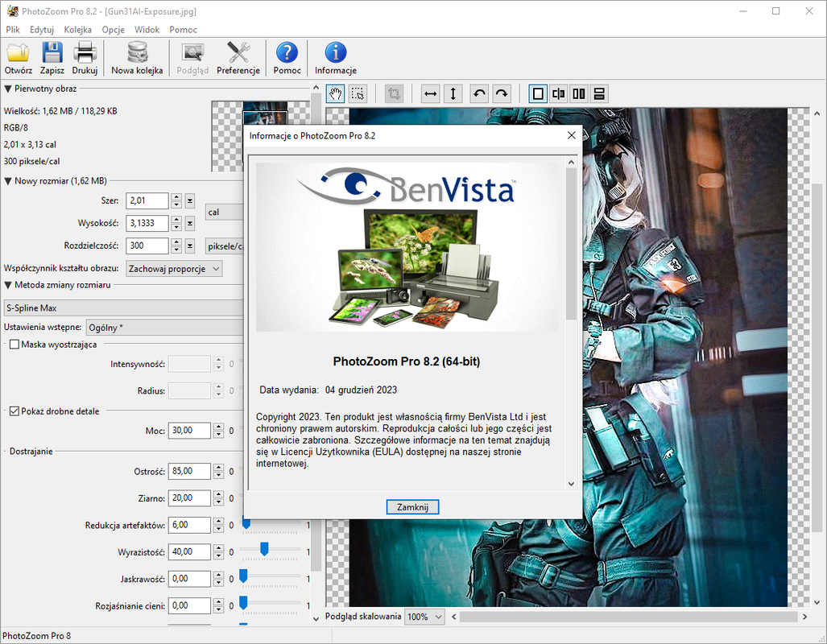Rotate the image counterclockwise

(x=479, y=94)
